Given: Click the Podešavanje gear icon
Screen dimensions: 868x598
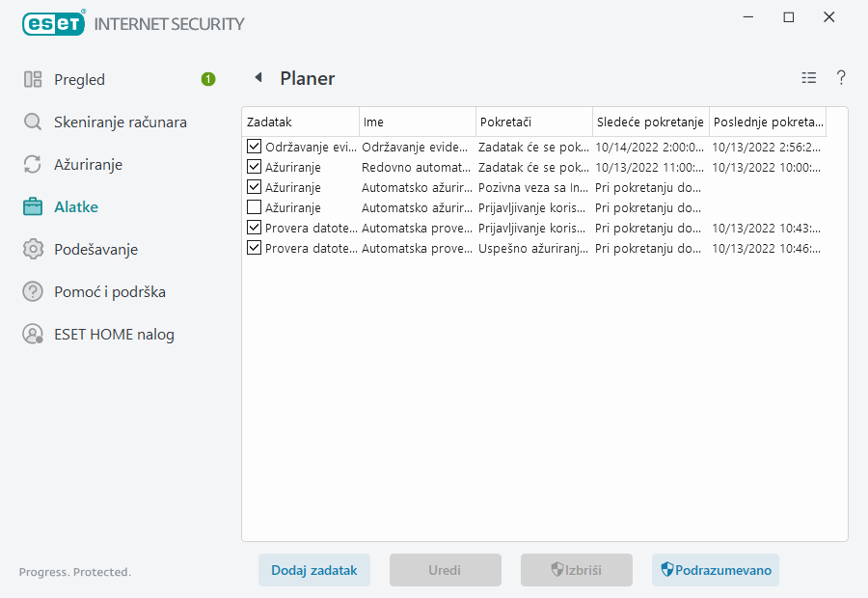Looking at the screenshot, I should click(33, 249).
